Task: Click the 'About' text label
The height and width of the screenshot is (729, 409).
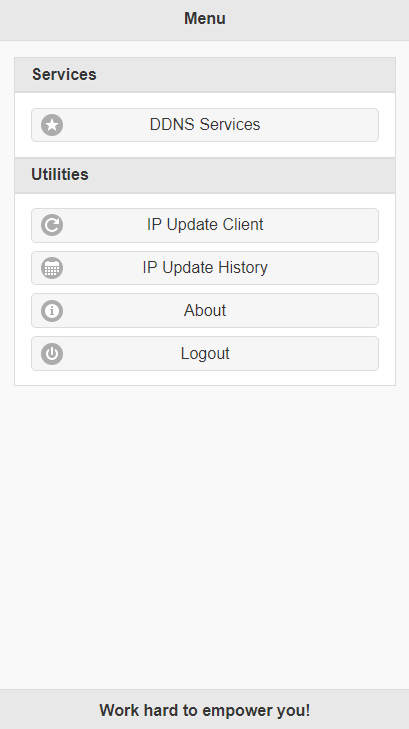Action: point(205,311)
